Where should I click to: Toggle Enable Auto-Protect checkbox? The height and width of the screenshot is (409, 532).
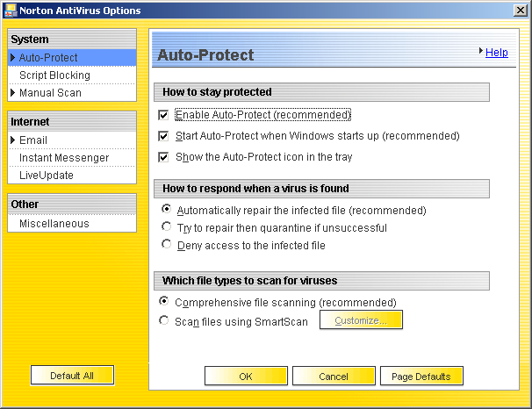(163, 115)
